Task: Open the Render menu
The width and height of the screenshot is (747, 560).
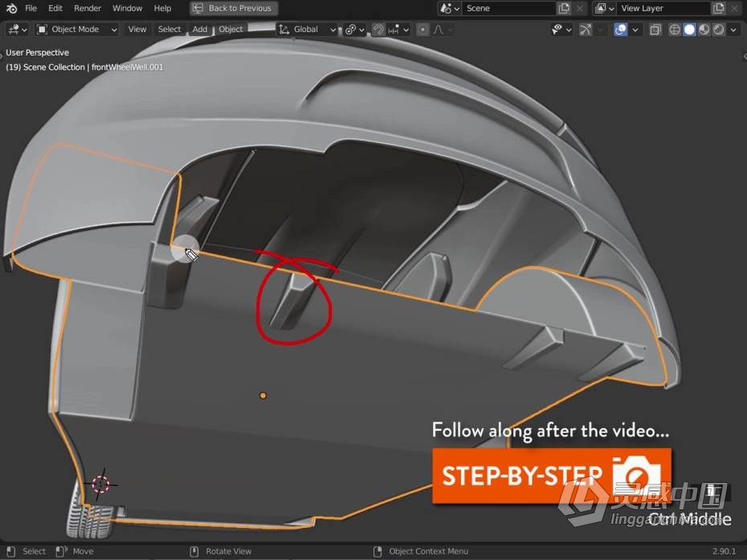Action: (x=88, y=8)
